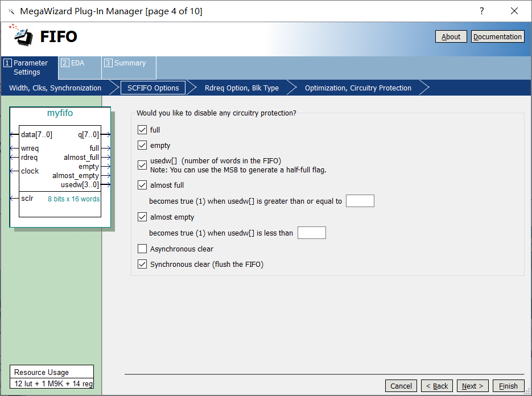Click the FIFO megafunction logo icon

21,36
